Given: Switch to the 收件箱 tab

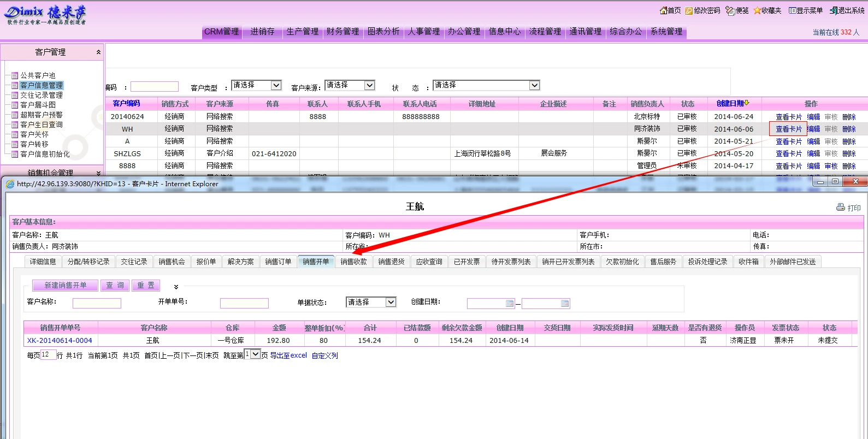Looking at the screenshot, I should pos(748,262).
